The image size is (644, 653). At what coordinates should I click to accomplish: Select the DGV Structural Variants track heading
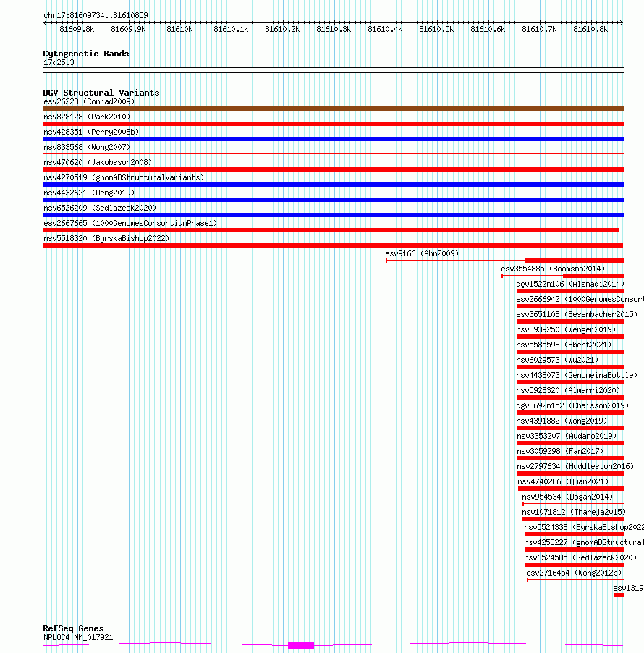click(x=101, y=93)
